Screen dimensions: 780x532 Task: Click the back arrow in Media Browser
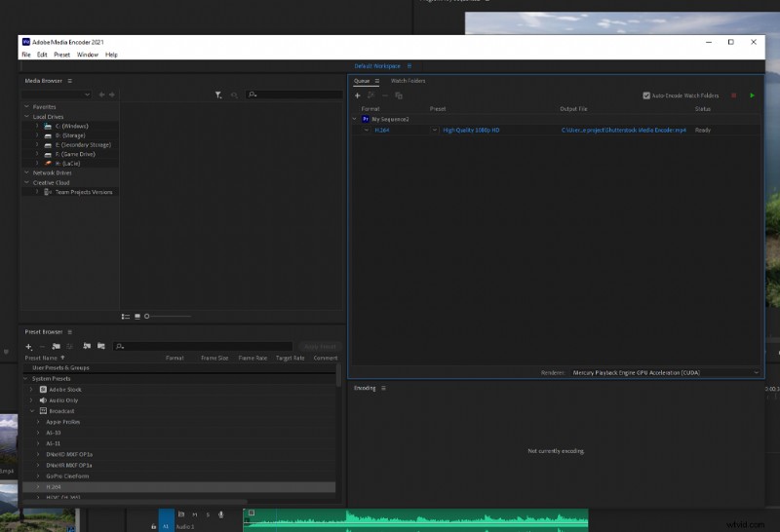(101, 95)
